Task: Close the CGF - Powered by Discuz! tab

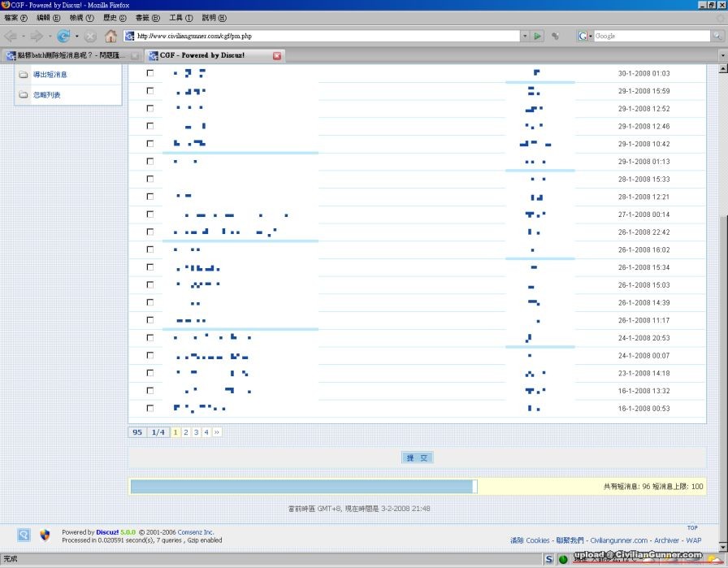Action: (277, 55)
